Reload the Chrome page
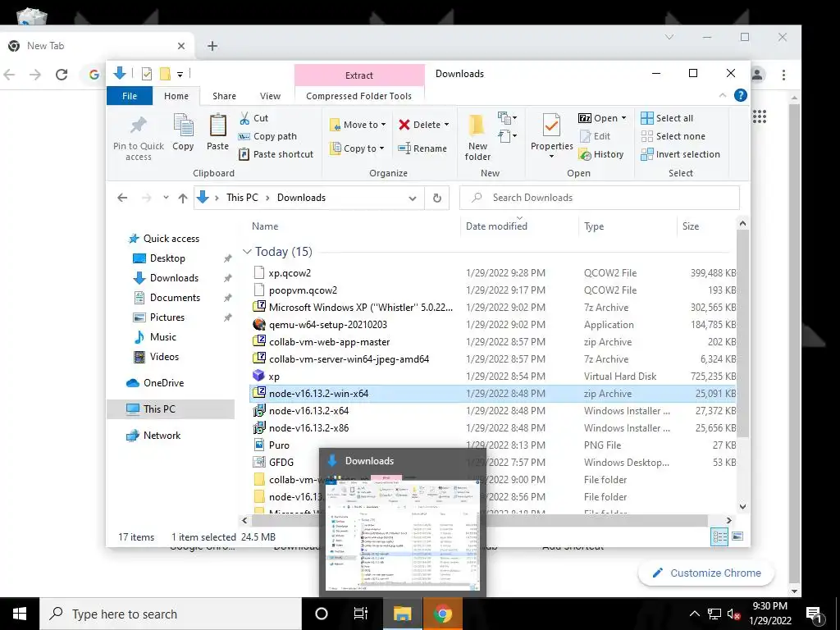This screenshot has width=840, height=630. click(x=62, y=75)
